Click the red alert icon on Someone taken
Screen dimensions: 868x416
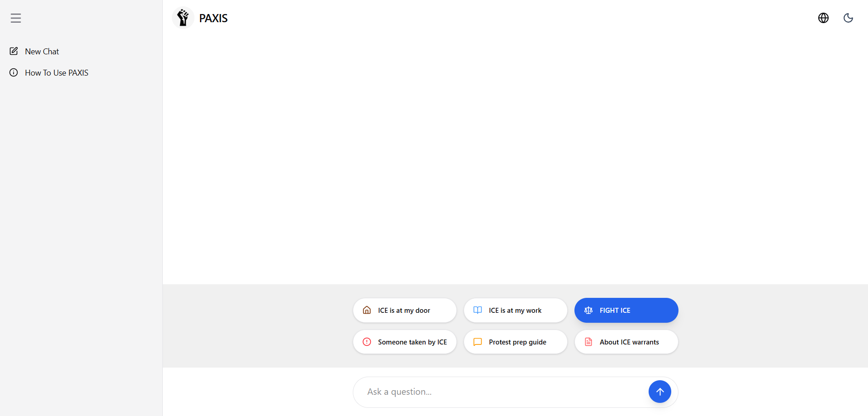point(367,342)
